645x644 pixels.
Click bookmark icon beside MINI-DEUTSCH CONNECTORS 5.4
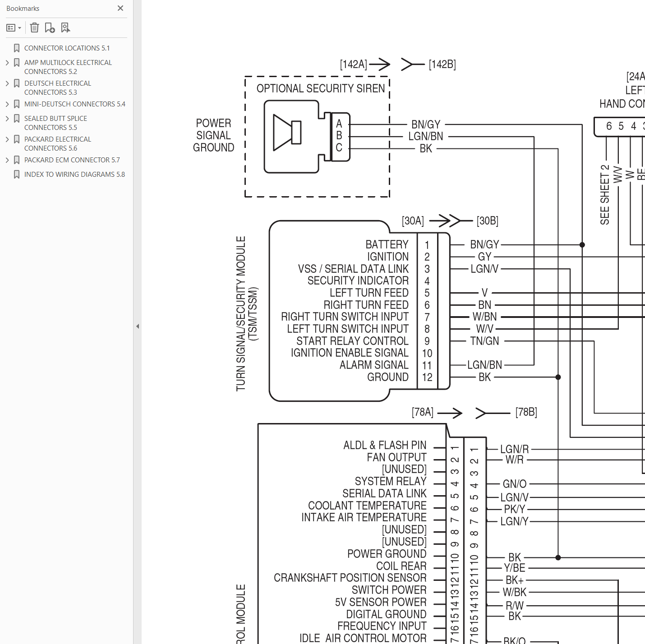point(17,104)
